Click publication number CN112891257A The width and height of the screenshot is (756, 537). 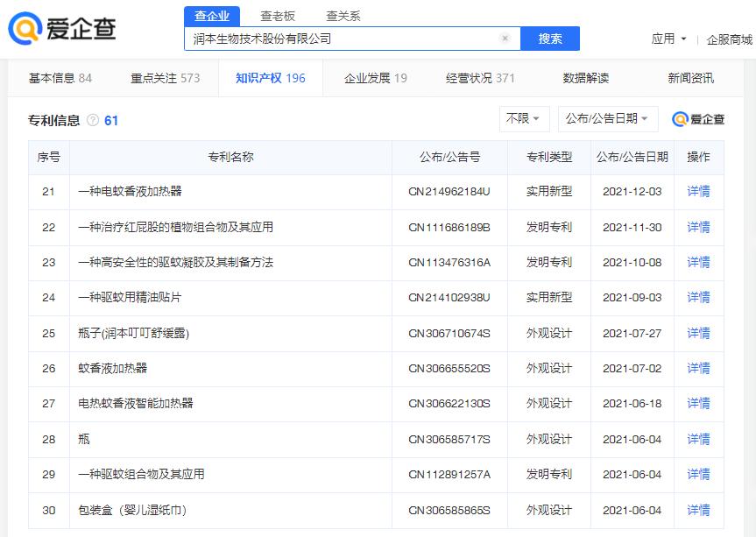click(x=449, y=474)
